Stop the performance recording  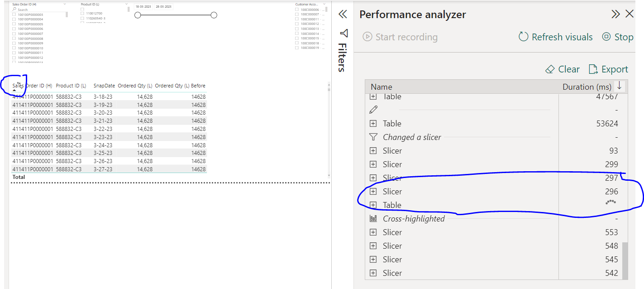618,37
